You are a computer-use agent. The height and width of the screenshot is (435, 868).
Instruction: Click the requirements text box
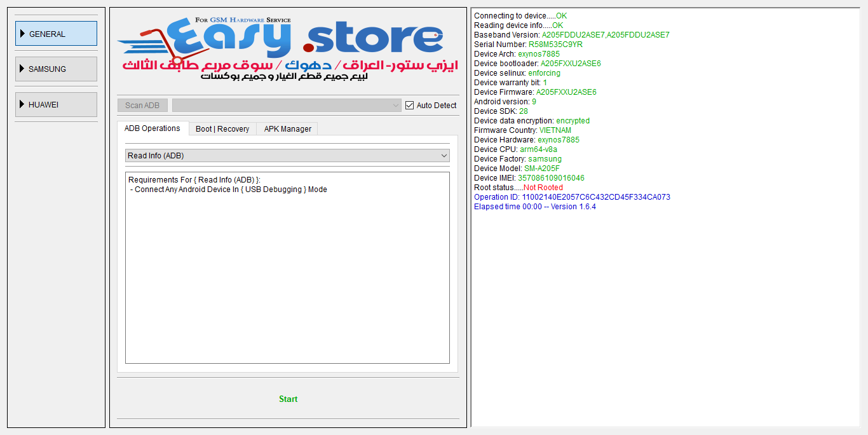[x=287, y=268]
